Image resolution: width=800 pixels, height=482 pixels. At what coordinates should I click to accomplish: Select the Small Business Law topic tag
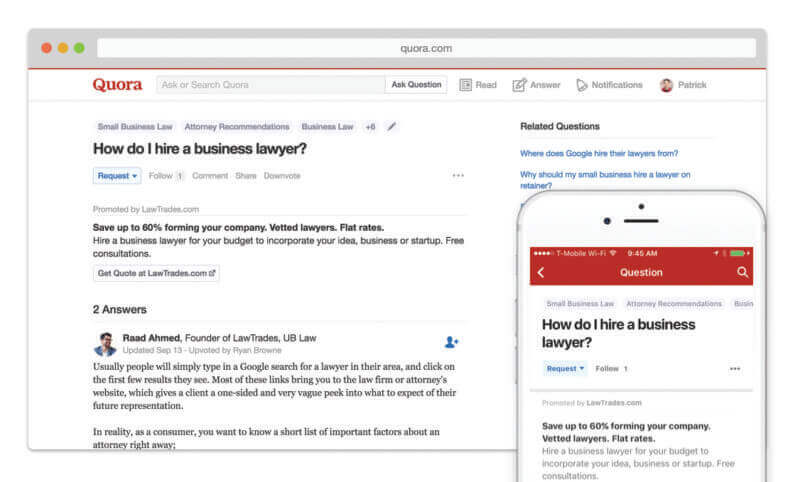point(135,126)
